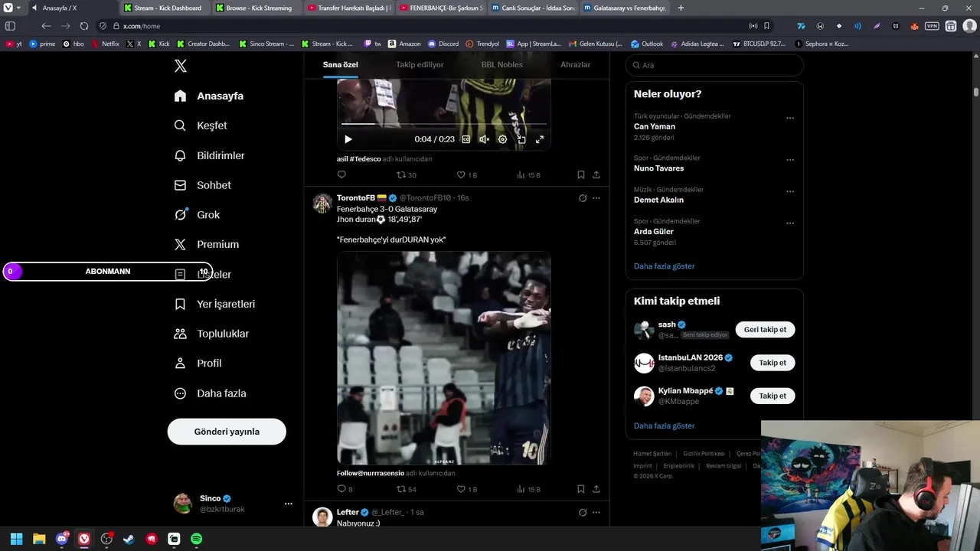This screenshot has width=980, height=551.
Task: Open Nuno Tavares trend options
Action: (x=790, y=160)
